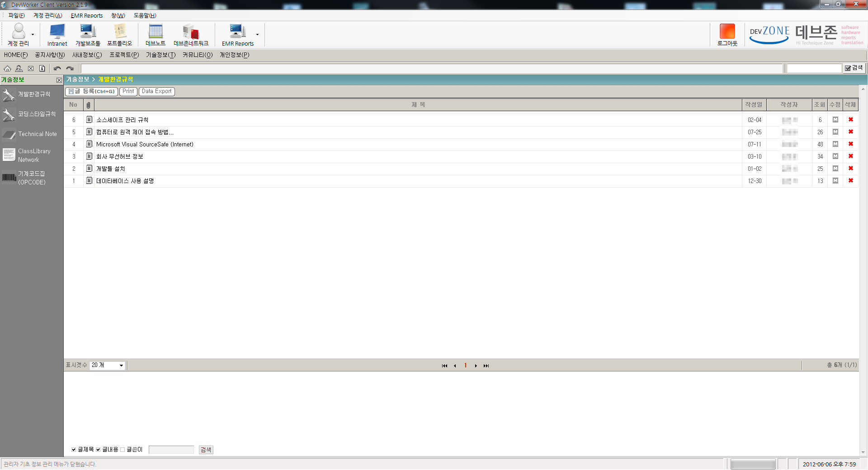Open the 공지사항(N) navigation menu
The image size is (868, 470).
click(50, 55)
